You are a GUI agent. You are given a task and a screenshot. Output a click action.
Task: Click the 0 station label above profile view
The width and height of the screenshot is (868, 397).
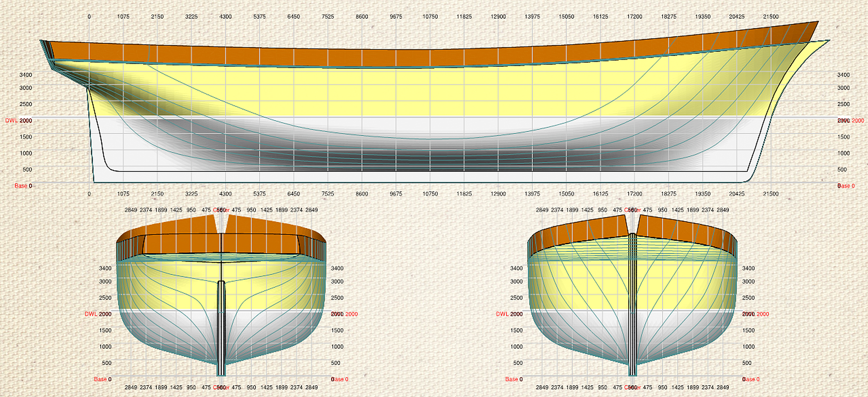[x=89, y=16]
